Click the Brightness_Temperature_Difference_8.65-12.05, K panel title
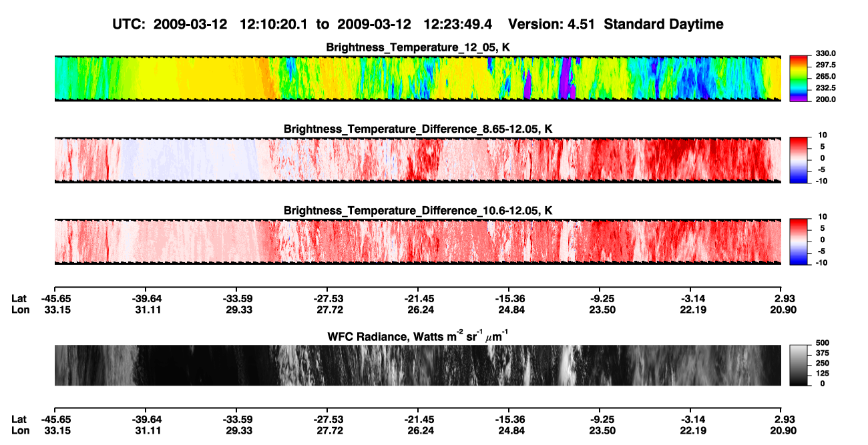The image size is (868, 445). pyautogui.click(x=417, y=129)
